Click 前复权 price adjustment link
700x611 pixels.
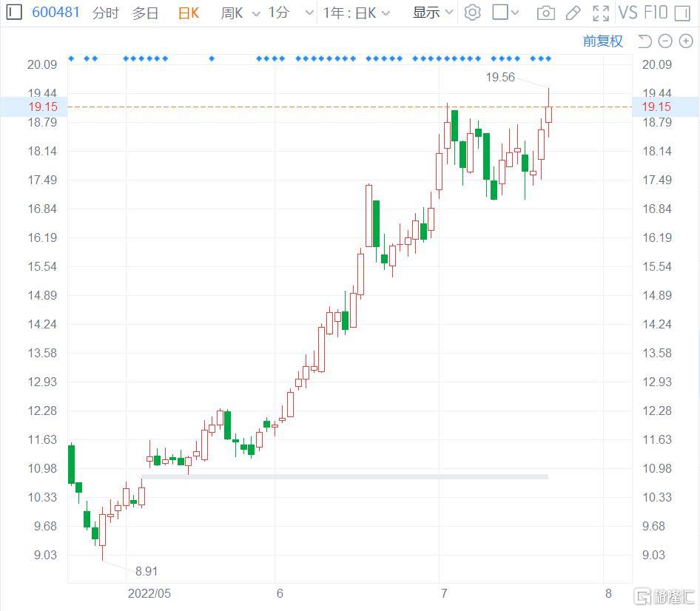tap(602, 41)
